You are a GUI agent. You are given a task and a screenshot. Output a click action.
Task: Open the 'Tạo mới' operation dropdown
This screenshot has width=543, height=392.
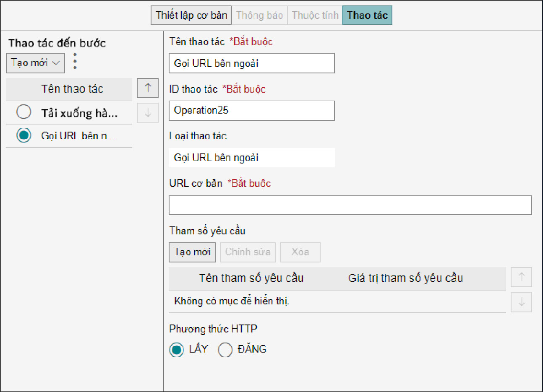tap(35, 63)
